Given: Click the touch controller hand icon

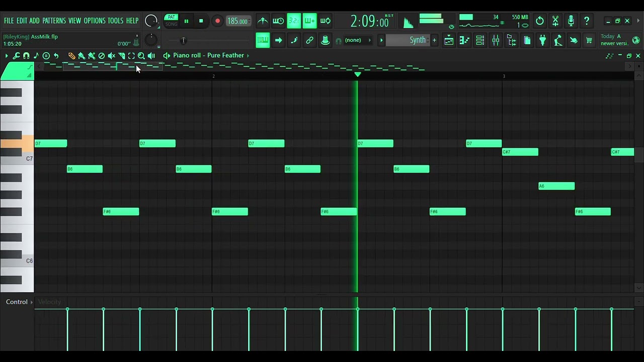Looking at the screenshot, I should point(574,40).
